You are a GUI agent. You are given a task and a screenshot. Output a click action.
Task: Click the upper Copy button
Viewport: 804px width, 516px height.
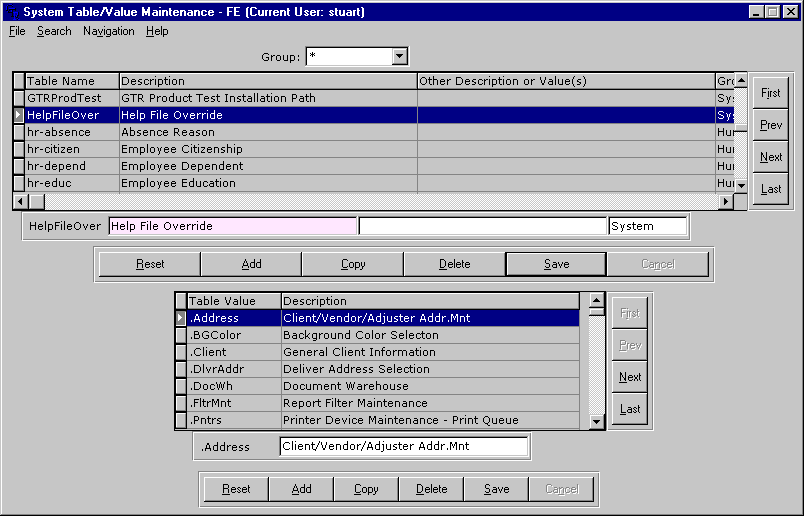353,264
